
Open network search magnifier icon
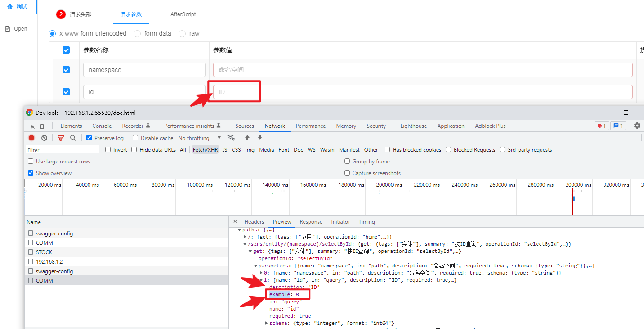click(73, 138)
